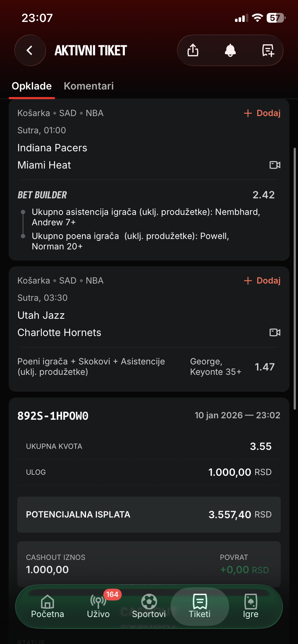Open the Uživo live section

(x=98, y=606)
